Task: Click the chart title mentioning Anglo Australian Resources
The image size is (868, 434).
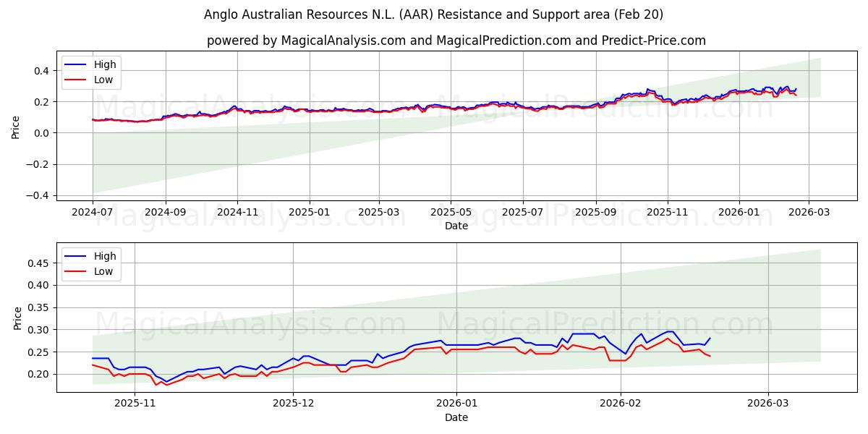Action: (x=434, y=14)
